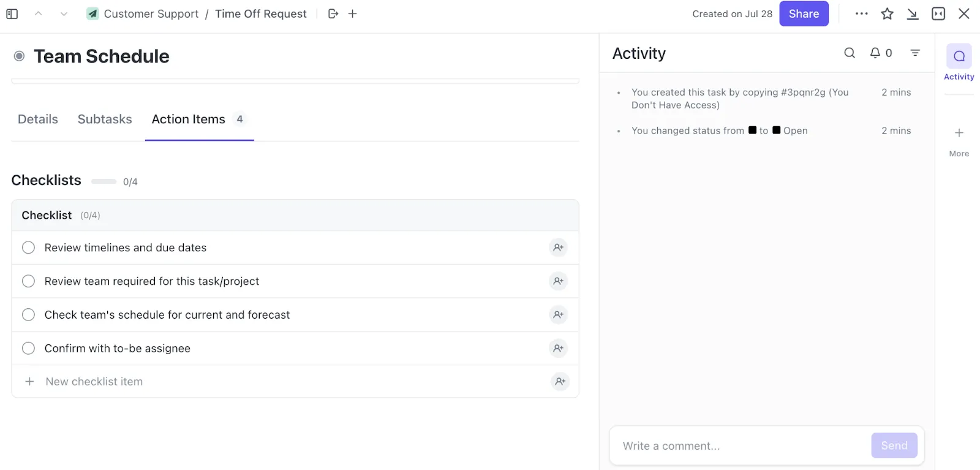
Task: Click Check team's schedule item text
Action: coord(167,315)
